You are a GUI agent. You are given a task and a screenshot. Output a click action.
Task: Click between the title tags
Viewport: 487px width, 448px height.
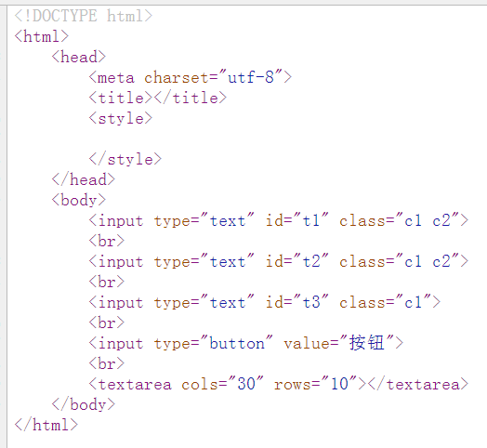pos(152,98)
